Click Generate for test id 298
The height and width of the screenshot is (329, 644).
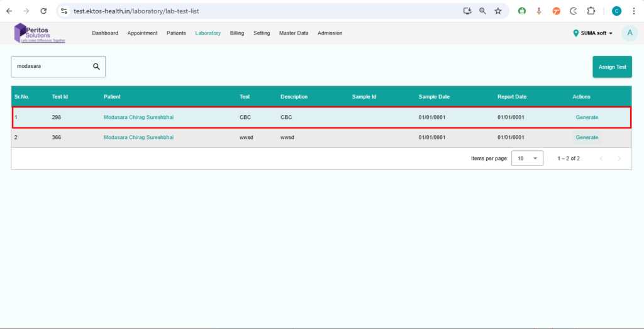click(587, 118)
